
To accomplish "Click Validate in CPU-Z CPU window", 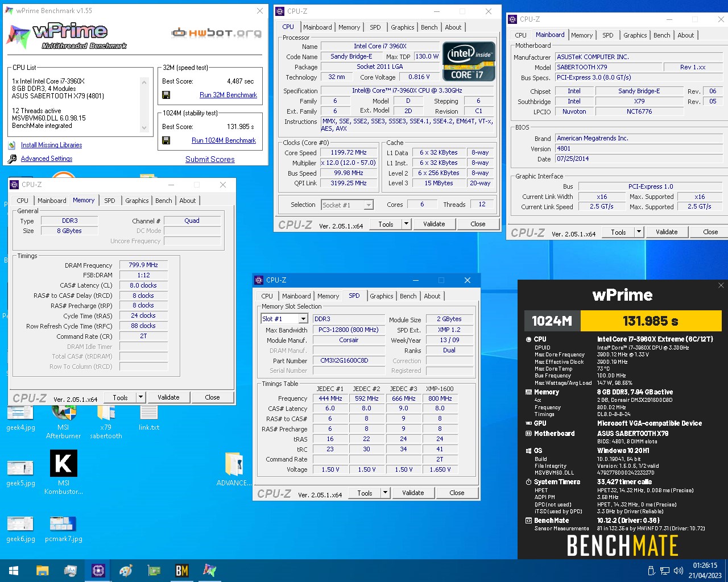I will pos(434,224).
